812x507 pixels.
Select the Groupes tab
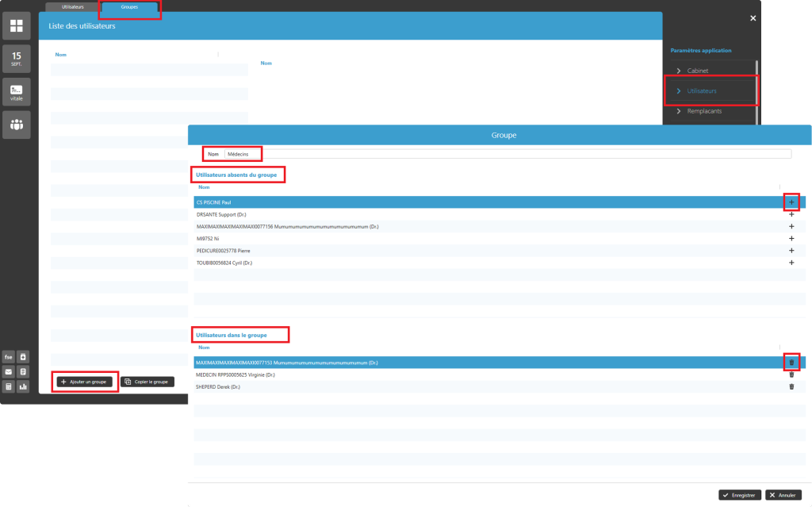pyautogui.click(x=129, y=6)
